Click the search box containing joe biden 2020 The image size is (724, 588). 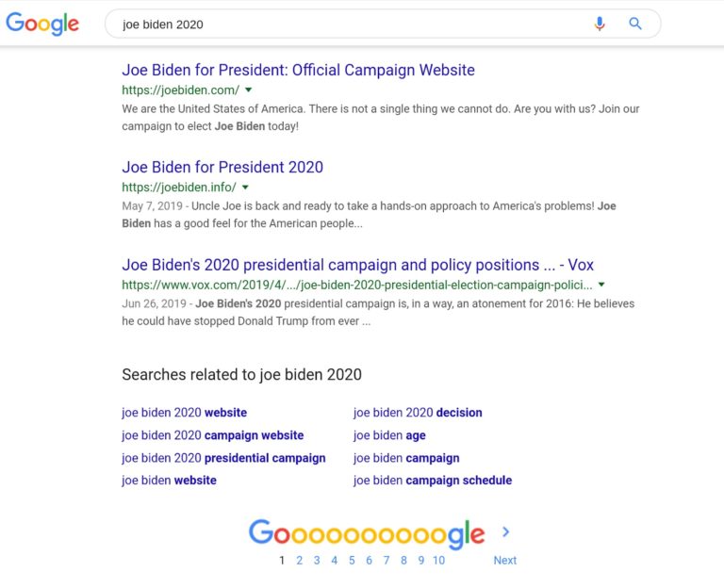pyautogui.click(x=349, y=24)
